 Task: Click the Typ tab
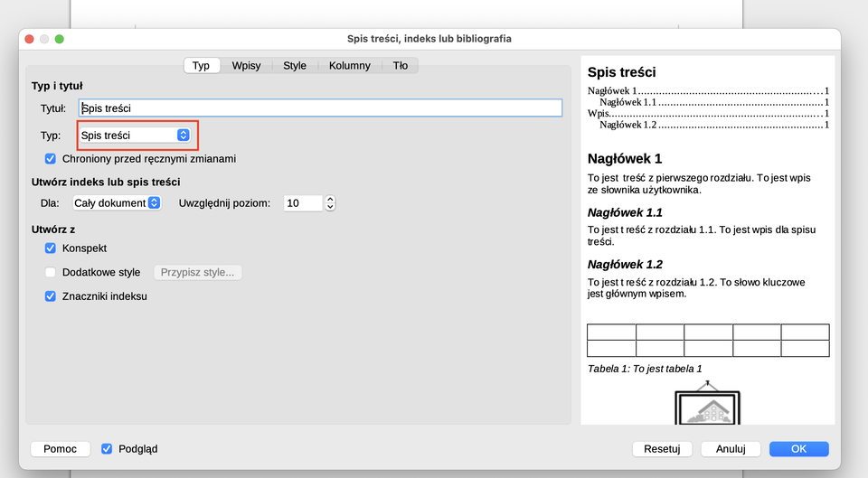click(201, 66)
